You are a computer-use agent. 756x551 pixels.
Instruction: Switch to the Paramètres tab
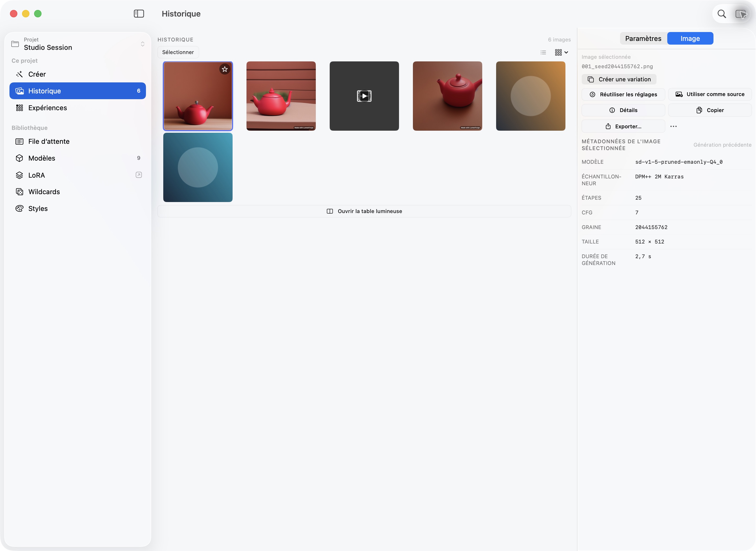[x=643, y=38]
